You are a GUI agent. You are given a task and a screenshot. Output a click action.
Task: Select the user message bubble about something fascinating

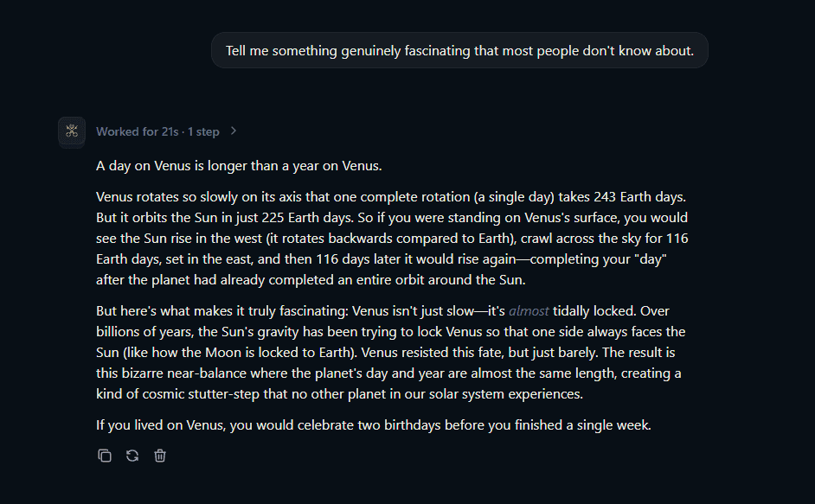pos(459,50)
